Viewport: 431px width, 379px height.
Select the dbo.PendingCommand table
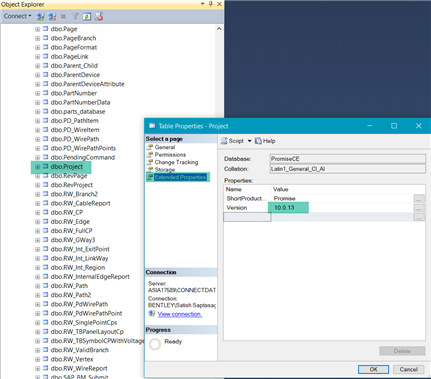(x=83, y=157)
